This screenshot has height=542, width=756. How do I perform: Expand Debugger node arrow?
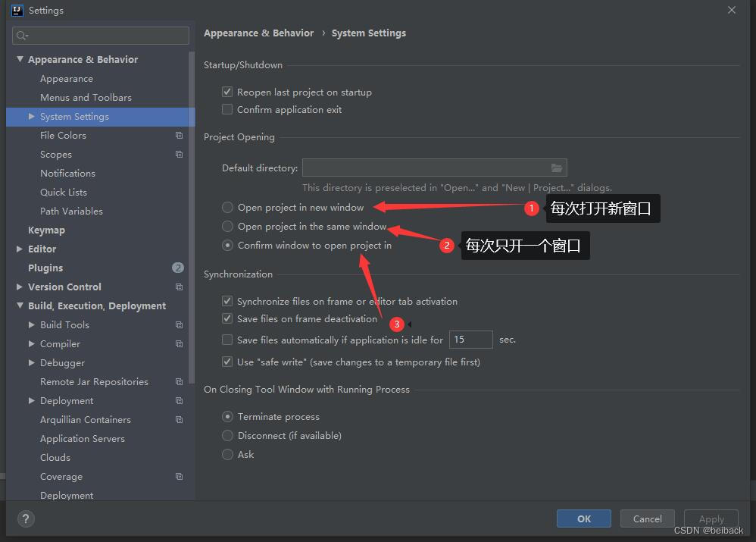(x=31, y=362)
